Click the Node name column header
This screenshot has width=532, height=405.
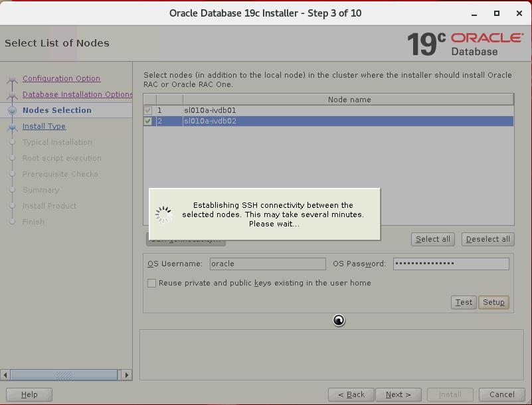point(349,100)
